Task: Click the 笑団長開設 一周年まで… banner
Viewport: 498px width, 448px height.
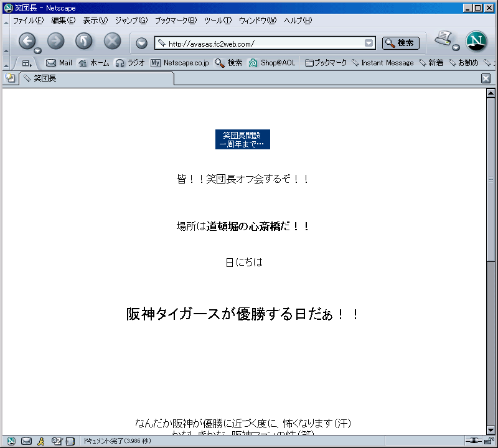Action: 243,139
